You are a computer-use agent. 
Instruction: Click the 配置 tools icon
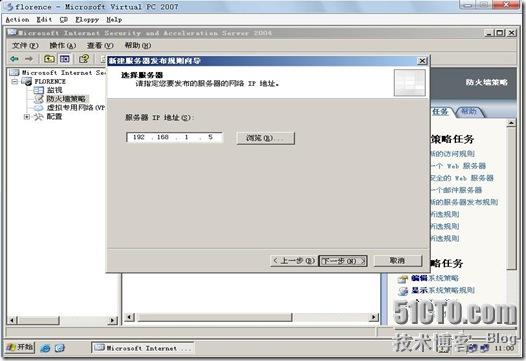(x=38, y=117)
